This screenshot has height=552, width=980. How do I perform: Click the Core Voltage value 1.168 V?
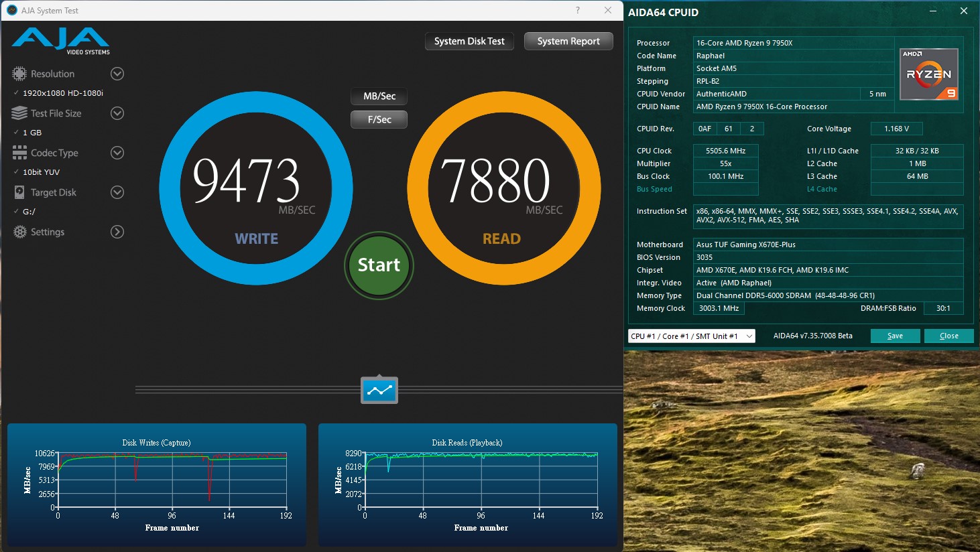(896, 129)
